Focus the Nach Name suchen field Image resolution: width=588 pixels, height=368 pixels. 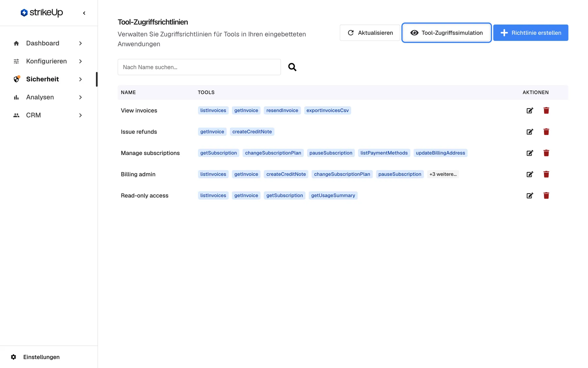click(199, 67)
